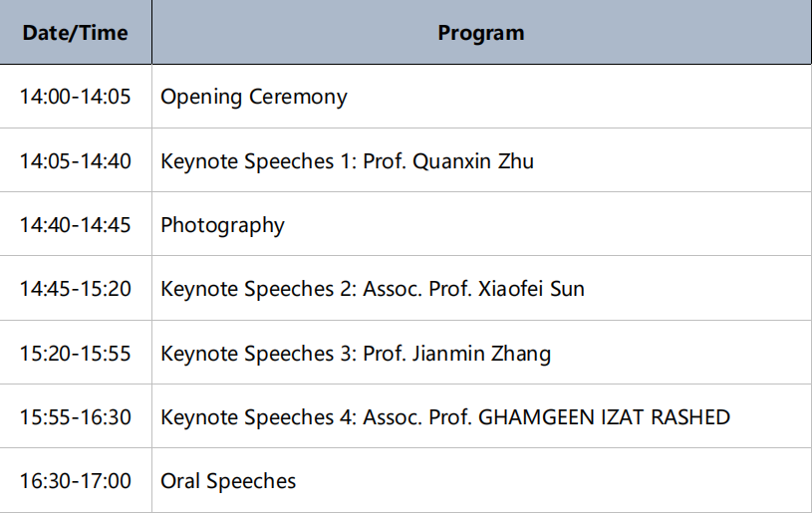Image resolution: width=812 pixels, height=514 pixels.
Task: Click the 15:20-15:55 time cell
Action: [x=75, y=353]
